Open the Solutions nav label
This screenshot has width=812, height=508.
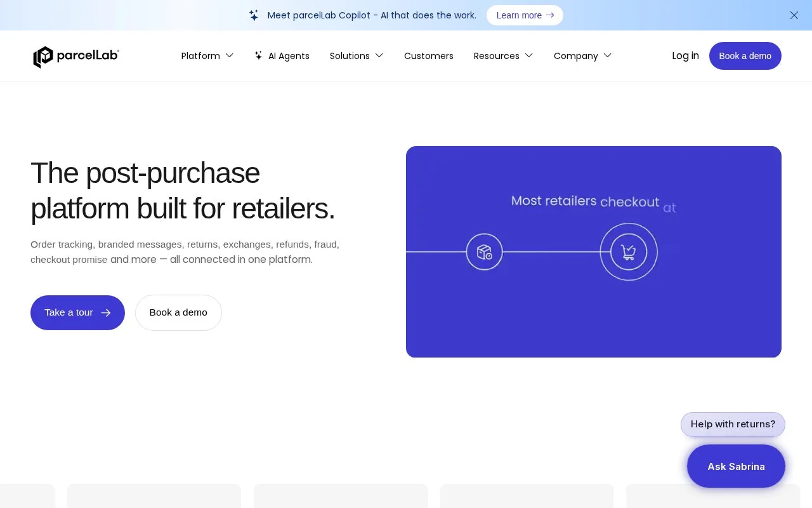(350, 56)
